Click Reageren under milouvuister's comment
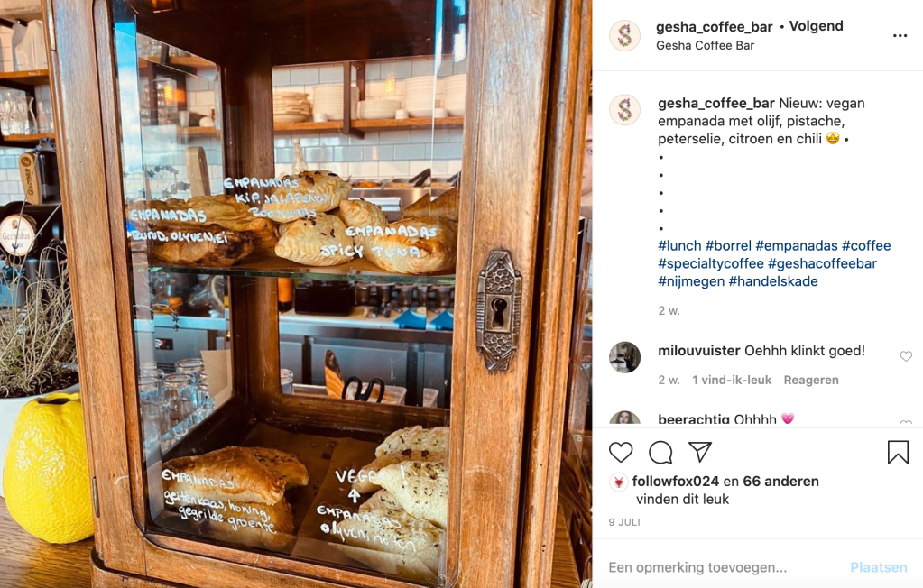 [810, 381]
